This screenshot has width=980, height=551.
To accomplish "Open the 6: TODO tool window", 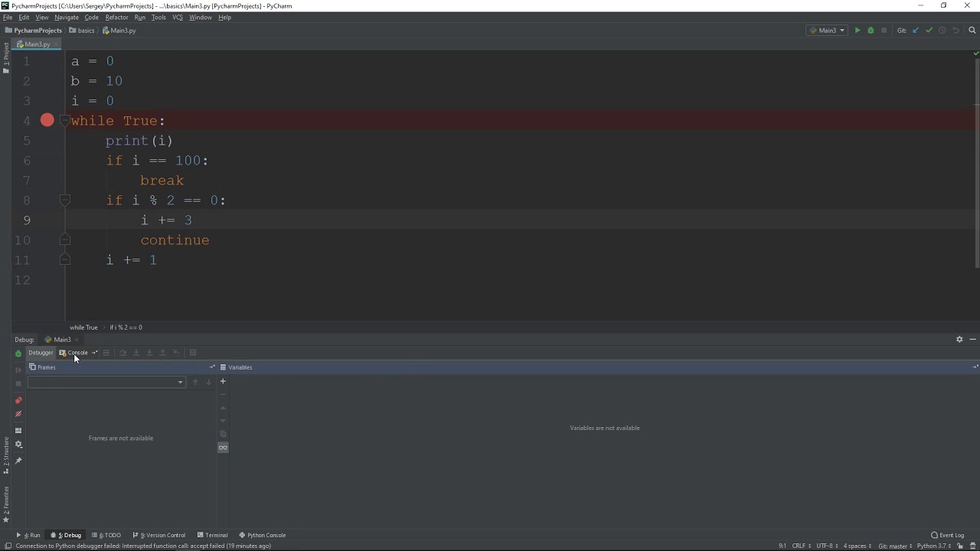I will click(x=106, y=535).
